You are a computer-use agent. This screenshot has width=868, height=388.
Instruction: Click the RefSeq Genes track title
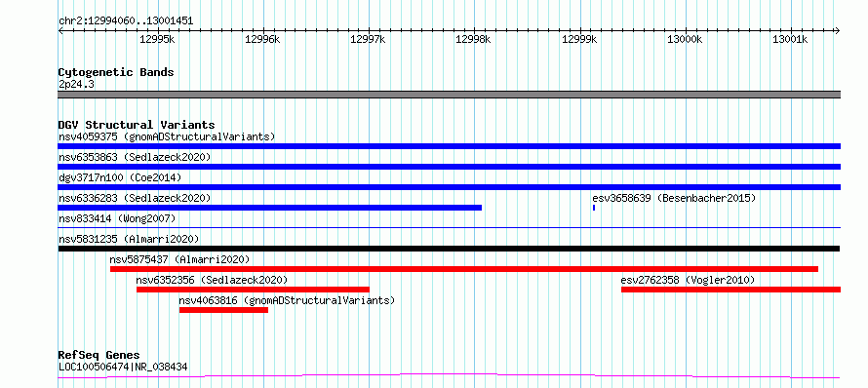(99, 355)
